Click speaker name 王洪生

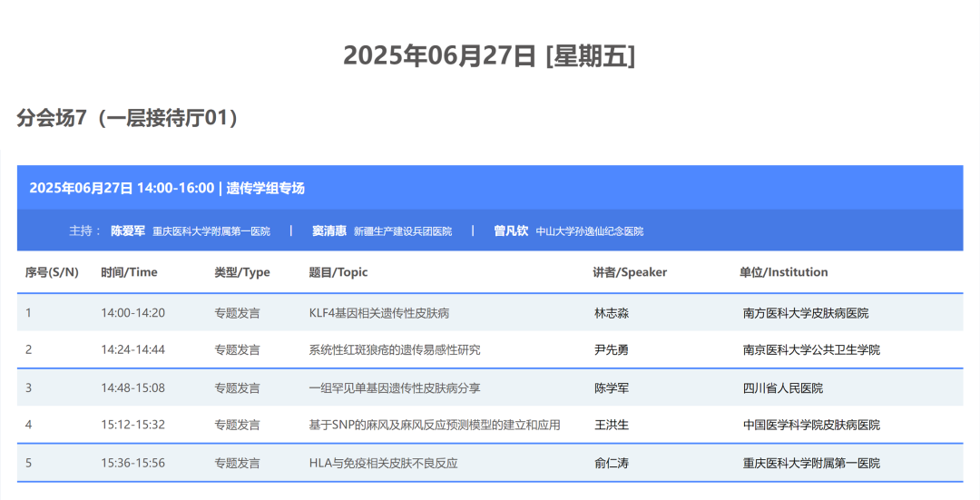point(612,425)
